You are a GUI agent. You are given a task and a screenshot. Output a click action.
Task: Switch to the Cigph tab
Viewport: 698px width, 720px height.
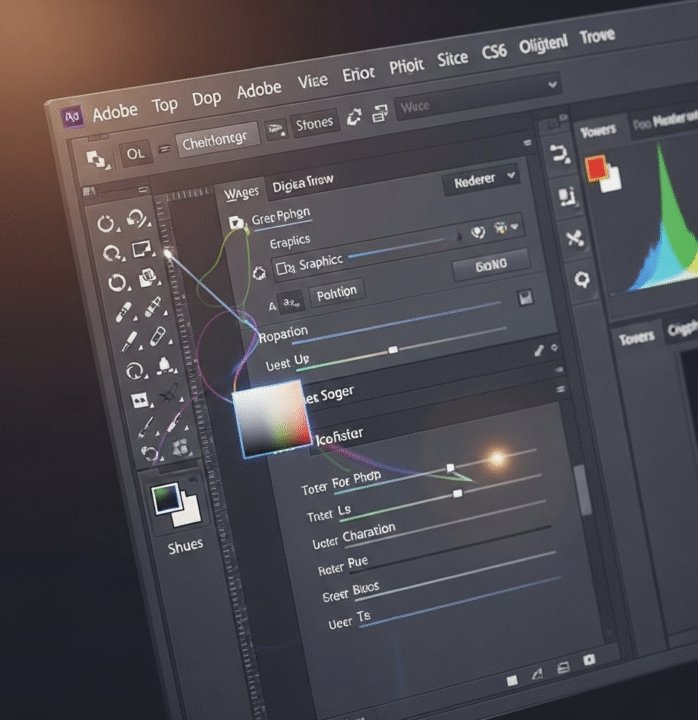681,329
